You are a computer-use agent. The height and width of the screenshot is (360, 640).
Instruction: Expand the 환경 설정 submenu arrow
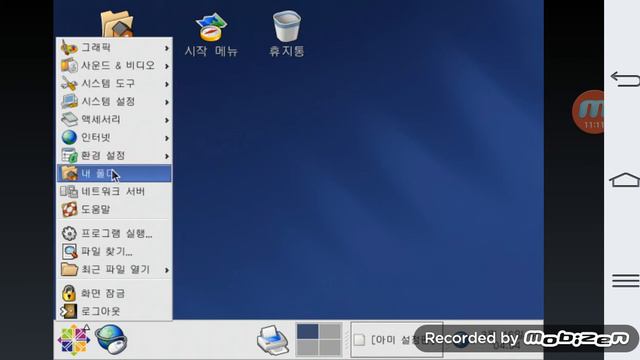[167, 156]
